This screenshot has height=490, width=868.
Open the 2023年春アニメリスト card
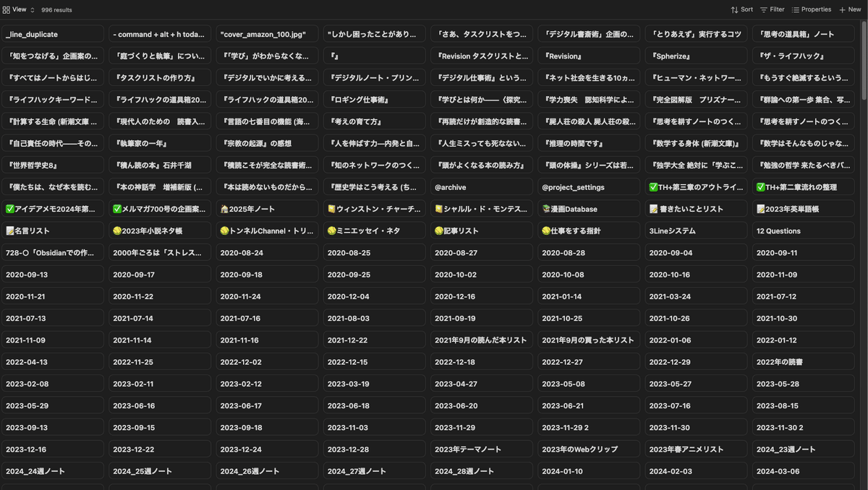coord(696,450)
